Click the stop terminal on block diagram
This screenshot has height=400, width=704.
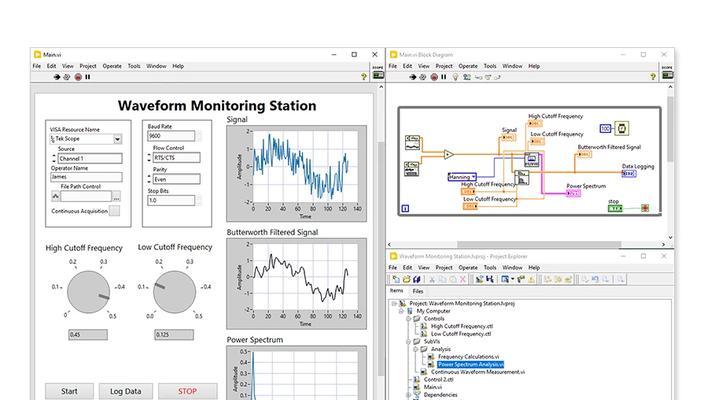coord(615,208)
